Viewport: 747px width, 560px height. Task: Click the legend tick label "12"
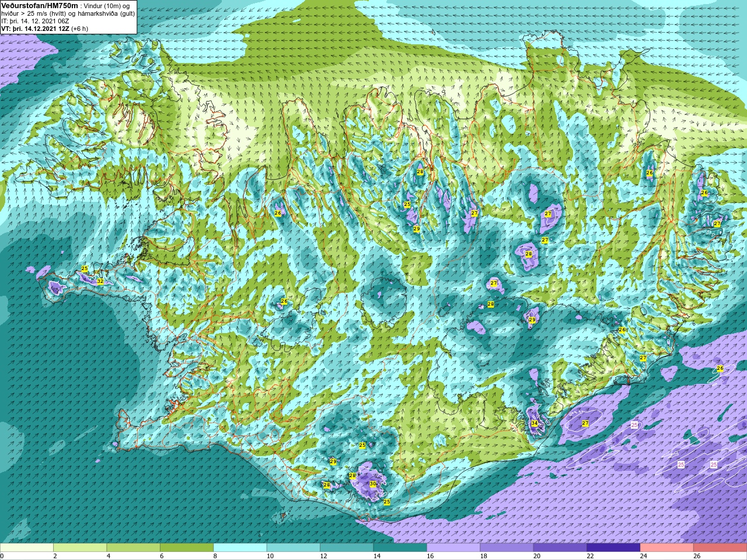(x=323, y=556)
